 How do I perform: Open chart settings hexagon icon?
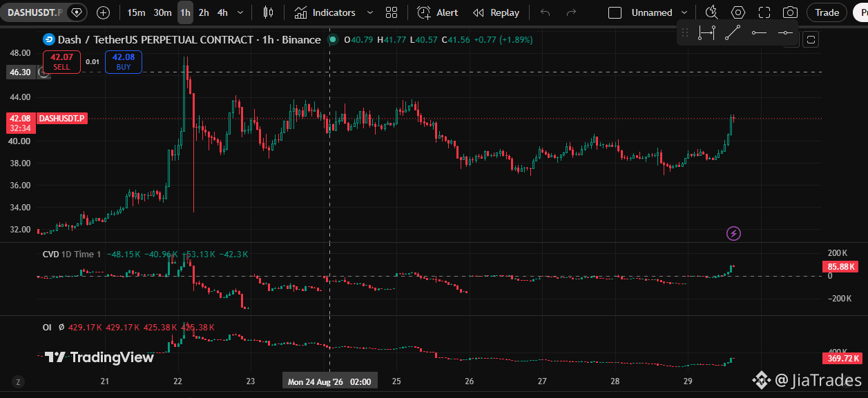tap(738, 12)
